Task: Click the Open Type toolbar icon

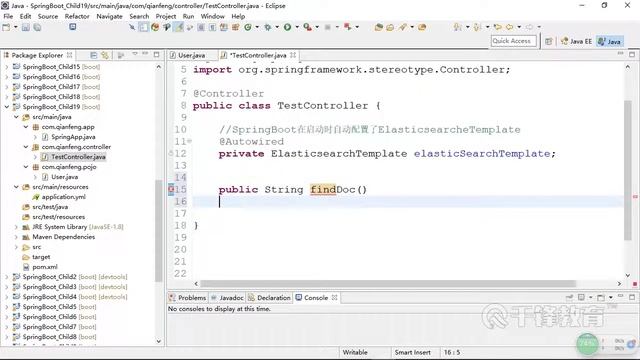Action: tap(379, 27)
